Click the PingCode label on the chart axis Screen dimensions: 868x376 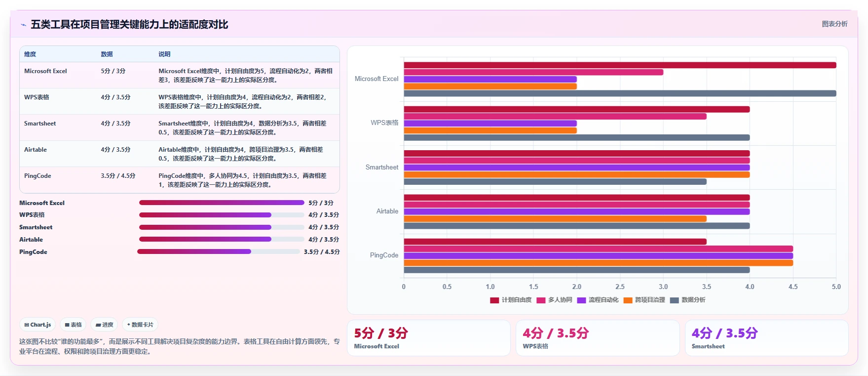coord(384,255)
